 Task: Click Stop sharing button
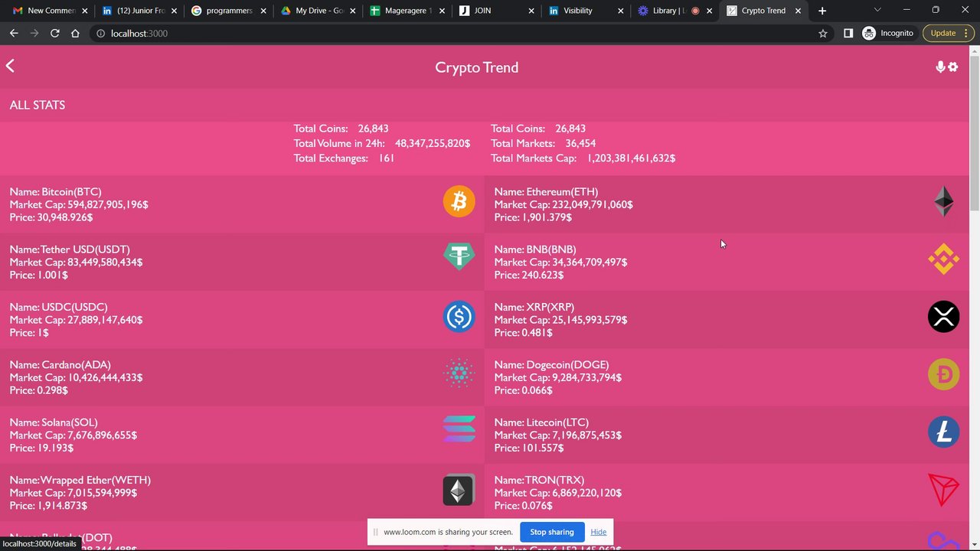[552, 532]
